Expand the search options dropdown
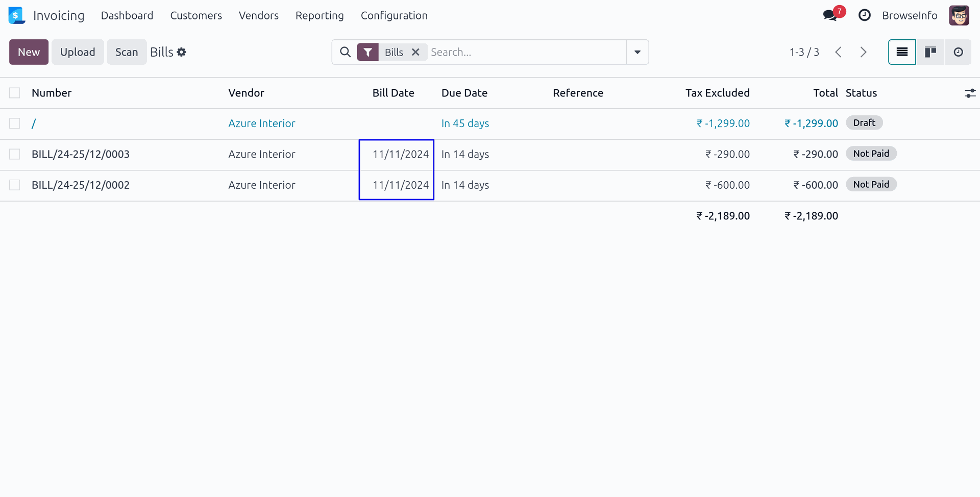The width and height of the screenshot is (980, 497). click(638, 52)
